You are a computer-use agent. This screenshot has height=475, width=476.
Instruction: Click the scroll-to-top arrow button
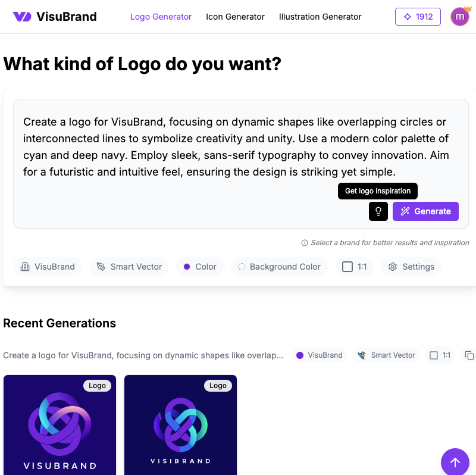pos(455,462)
